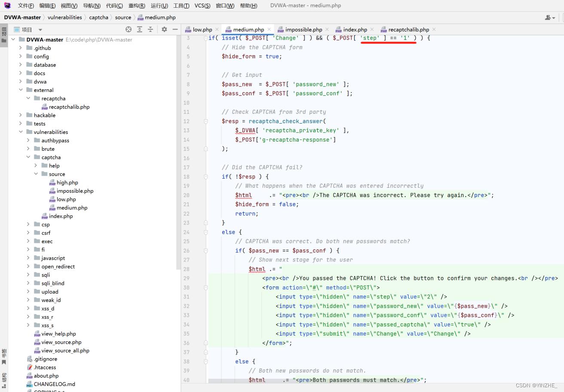Click medium.php in the breadcrumb bar
564x392 pixels.
(157, 18)
